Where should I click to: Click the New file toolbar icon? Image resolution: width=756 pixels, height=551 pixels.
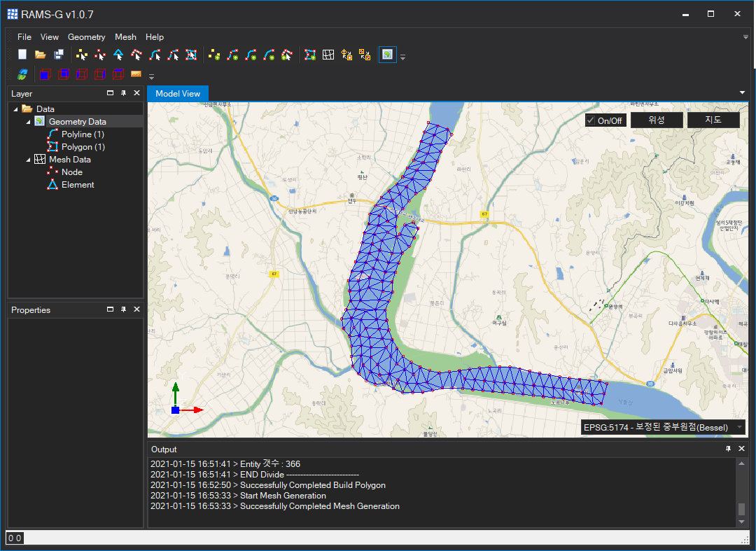pyautogui.click(x=22, y=55)
